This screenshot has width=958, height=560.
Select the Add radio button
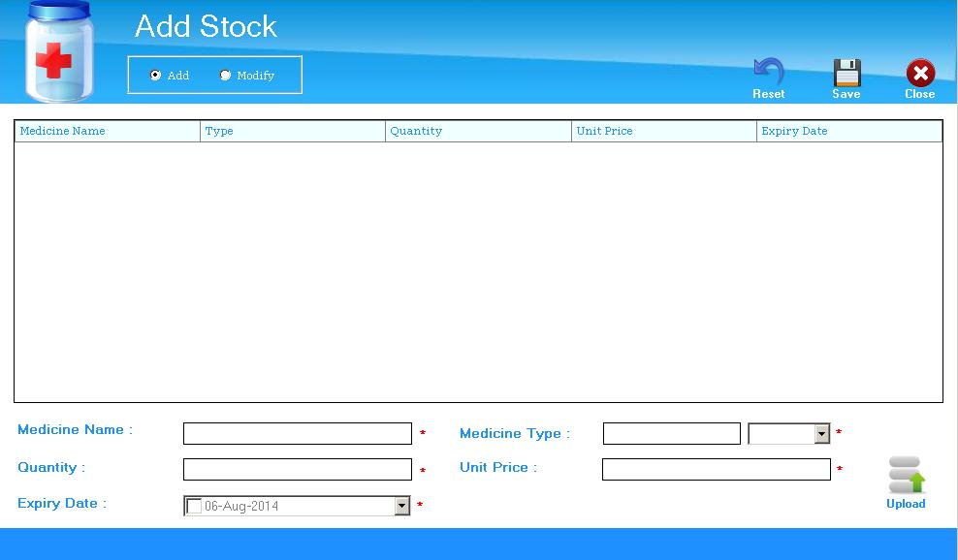point(155,76)
